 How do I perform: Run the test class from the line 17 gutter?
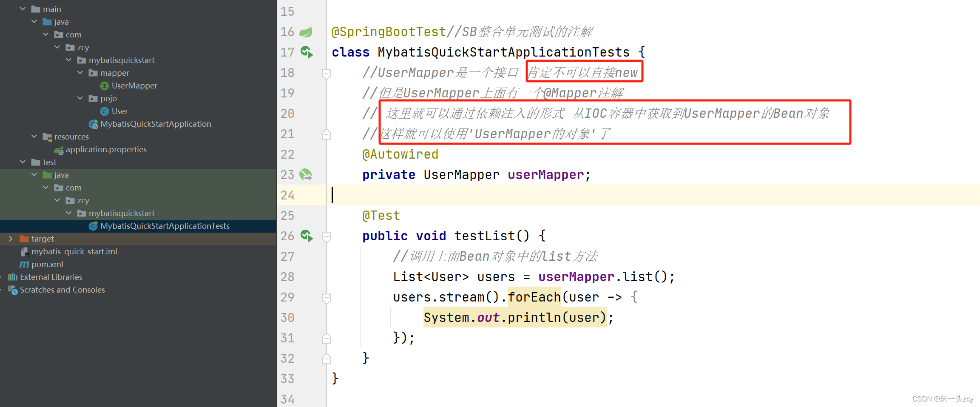(x=307, y=52)
